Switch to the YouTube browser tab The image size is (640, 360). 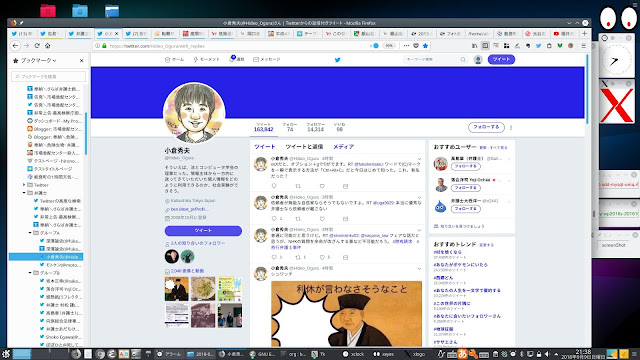(564, 33)
